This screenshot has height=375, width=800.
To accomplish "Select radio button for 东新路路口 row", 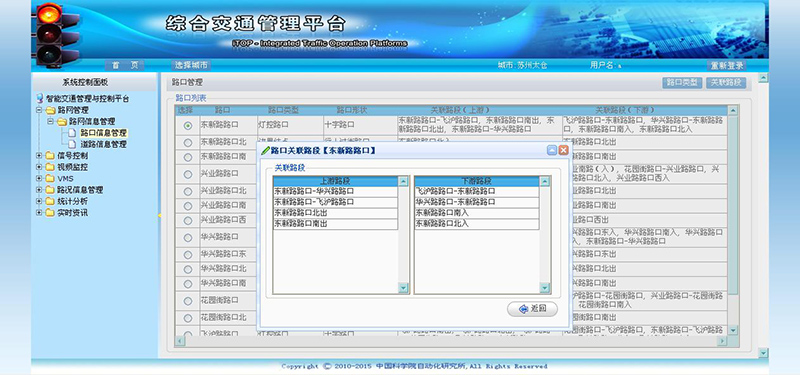I will coord(188,126).
